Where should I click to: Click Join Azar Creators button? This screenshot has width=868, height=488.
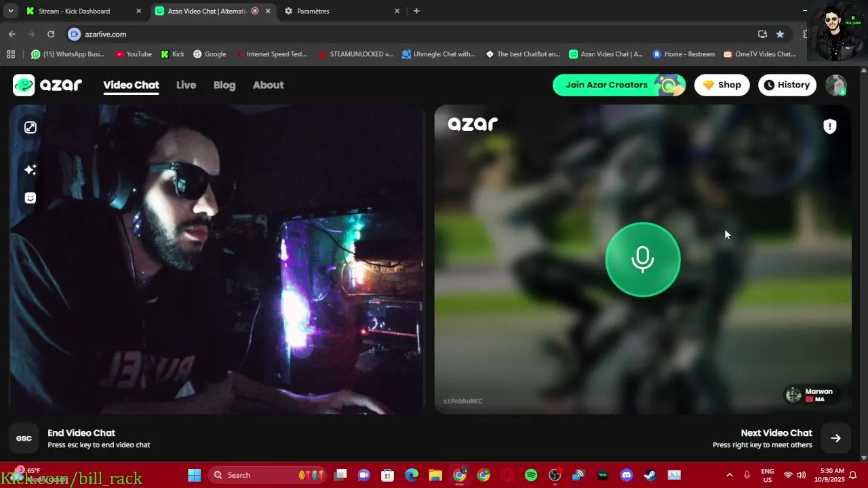coord(619,85)
